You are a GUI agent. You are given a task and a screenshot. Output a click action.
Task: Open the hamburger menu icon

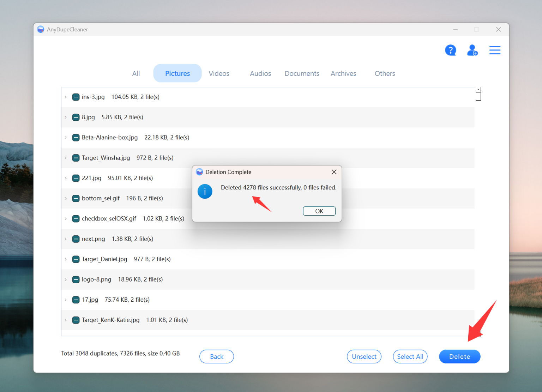point(495,50)
